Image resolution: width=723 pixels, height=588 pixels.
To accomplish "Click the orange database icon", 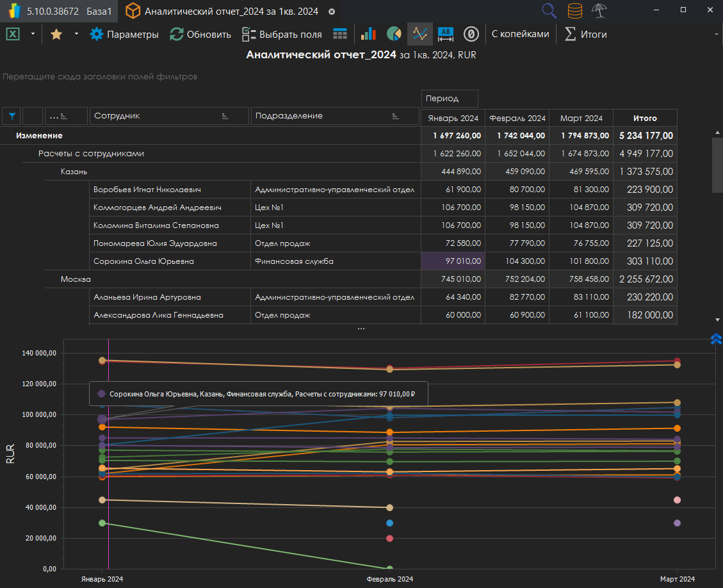I will [575, 11].
